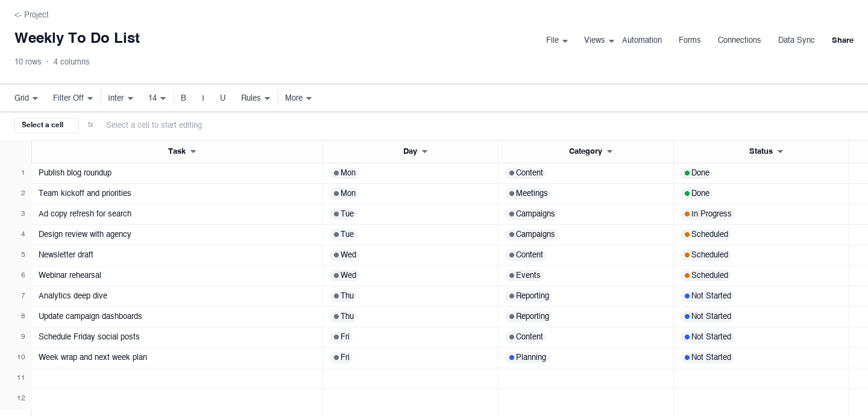This screenshot has height=416, width=868.
Task: Select the 'Ad copy refresh for search' cell
Action: (177, 214)
